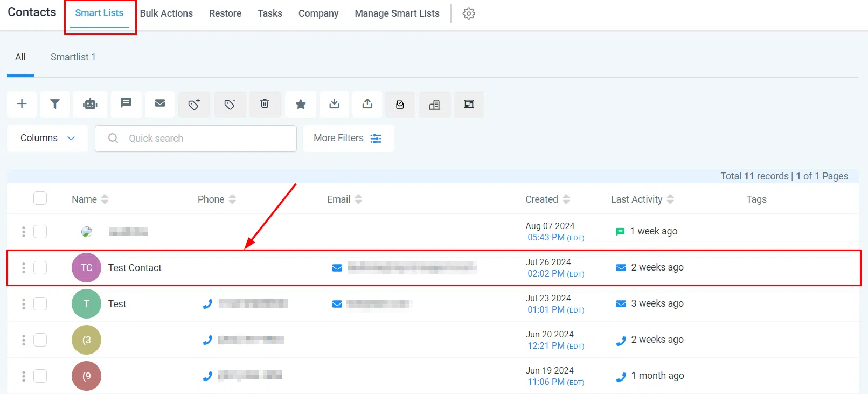Click the Import upload icon
Screen dimensions: 868x394
pyautogui.click(x=367, y=104)
